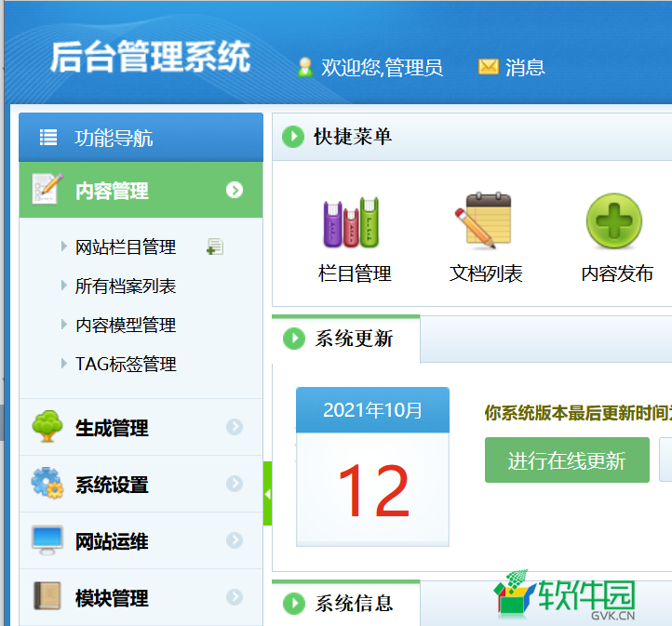The height and width of the screenshot is (626, 672).
Task: Click the small triangle before 所有档案列表
Action: click(x=64, y=285)
